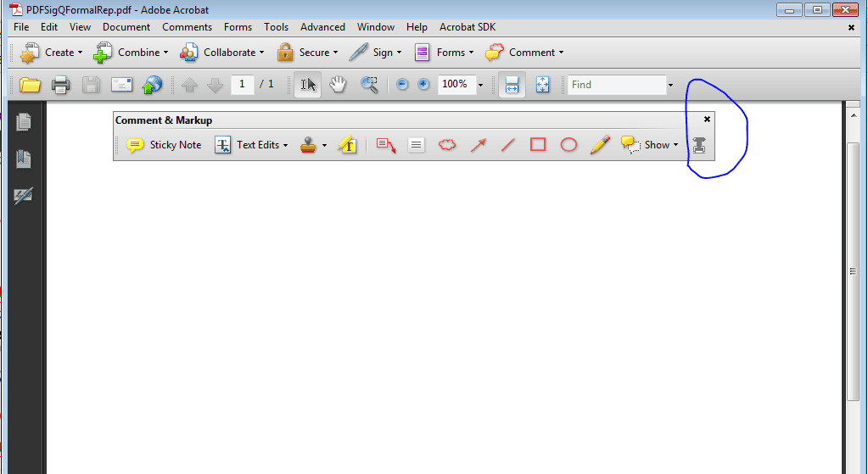Screen dimensions: 868x474
Task: Open the Edit menu
Action: tap(49, 27)
